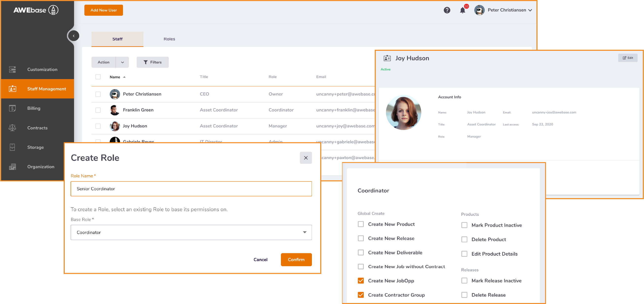Open Organization building icon
This screenshot has width=644, height=304.
pyautogui.click(x=12, y=167)
